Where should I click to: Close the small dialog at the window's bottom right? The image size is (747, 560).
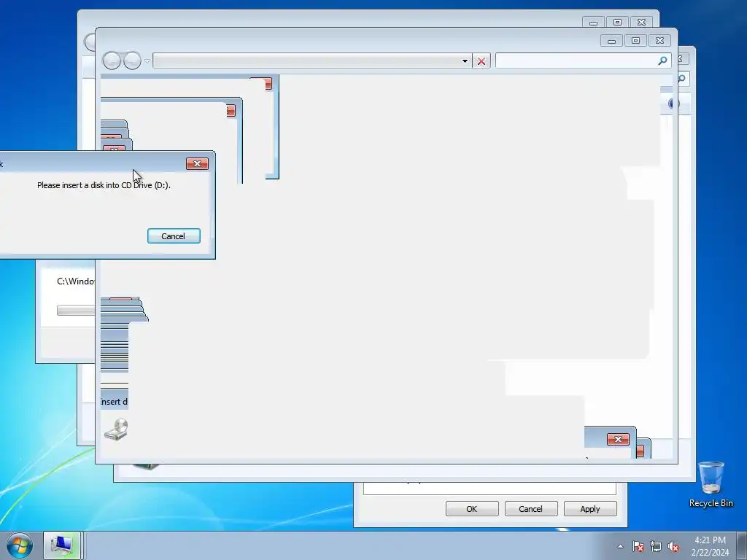click(618, 439)
